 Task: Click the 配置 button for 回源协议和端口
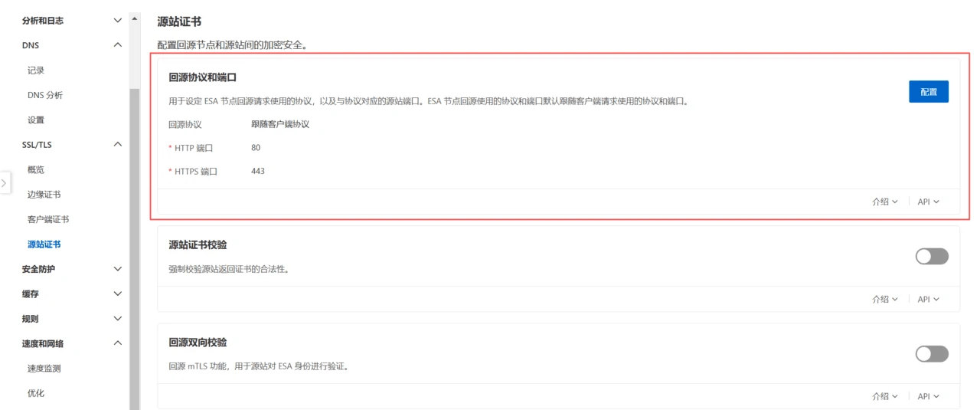point(929,91)
